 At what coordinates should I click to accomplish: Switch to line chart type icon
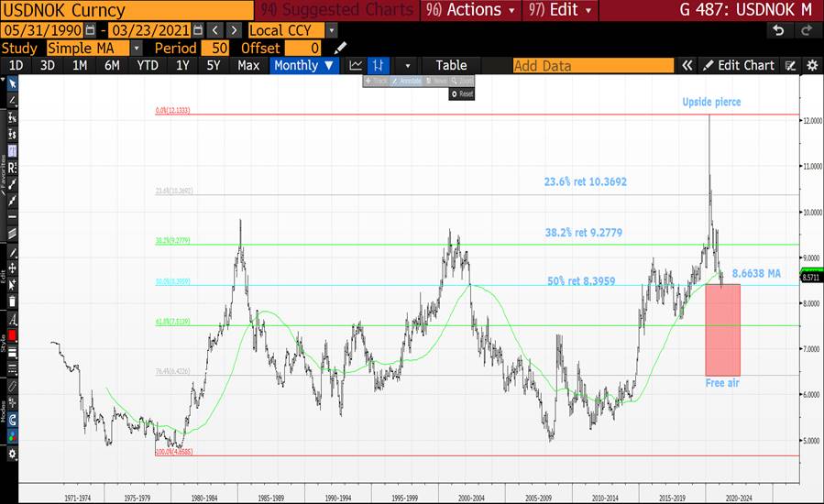(x=356, y=66)
